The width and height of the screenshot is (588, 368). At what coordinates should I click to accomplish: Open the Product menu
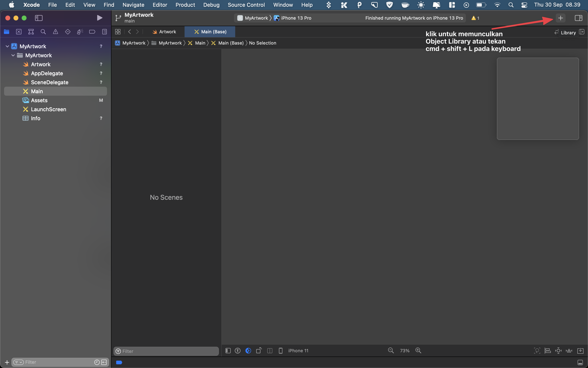[x=185, y=5]
